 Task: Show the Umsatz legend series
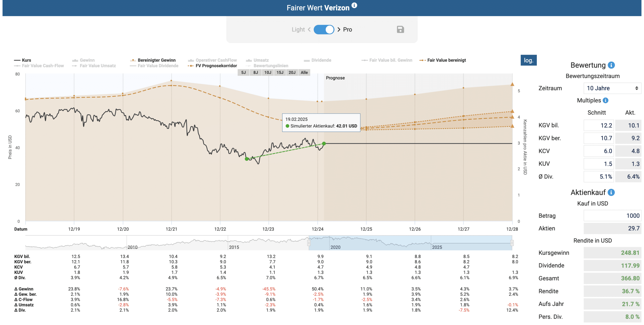[257, 60]
